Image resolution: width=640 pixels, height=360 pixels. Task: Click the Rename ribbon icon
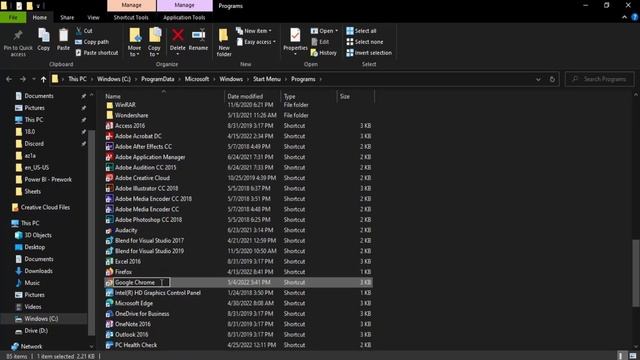point(198,35)
